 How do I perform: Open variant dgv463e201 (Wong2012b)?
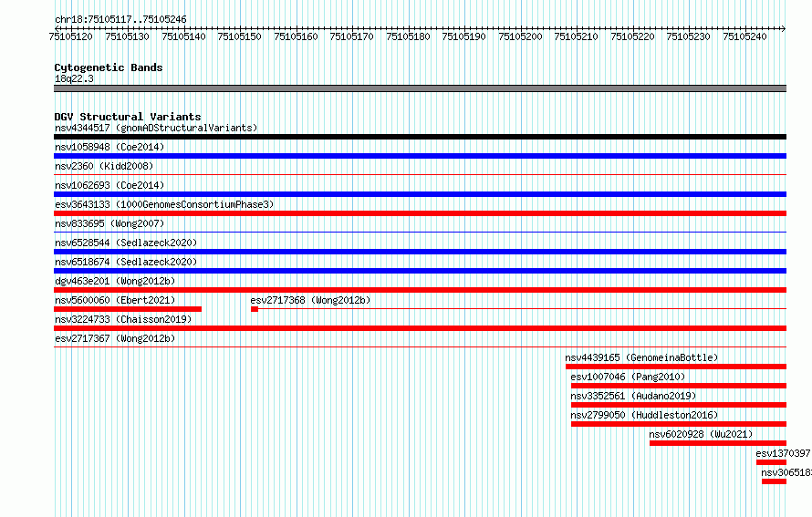pyautogui.click(x=115, y=281)
